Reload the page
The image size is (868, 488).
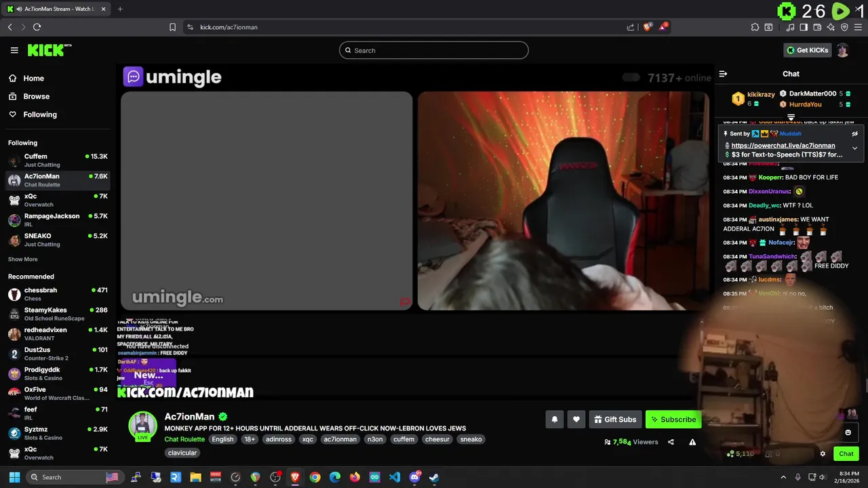[37, 27]
